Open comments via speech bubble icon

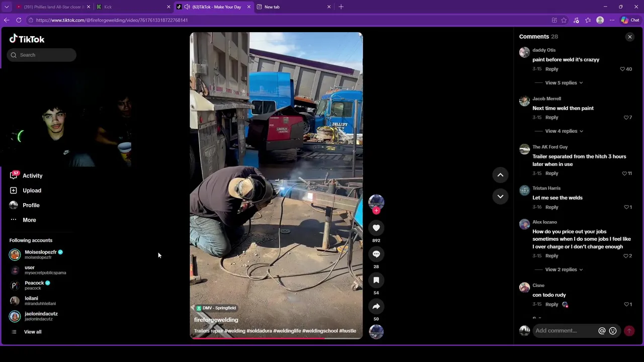(x=376, y=254)
